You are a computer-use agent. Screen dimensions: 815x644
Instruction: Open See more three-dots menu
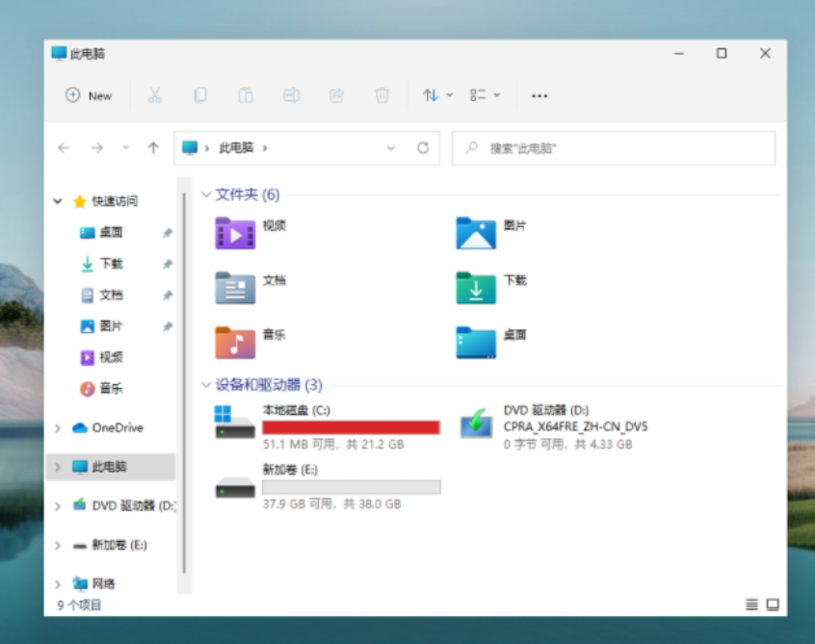539,95
